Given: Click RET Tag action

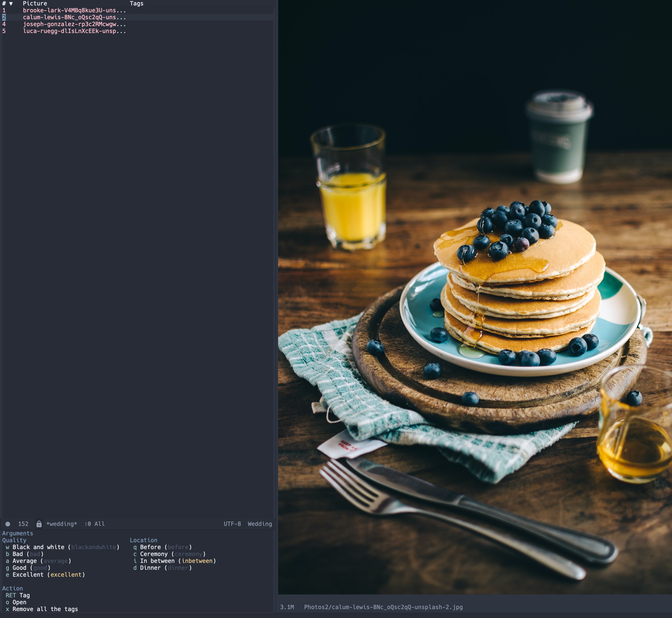Looking at the screenshot, I should pos(18,595).
